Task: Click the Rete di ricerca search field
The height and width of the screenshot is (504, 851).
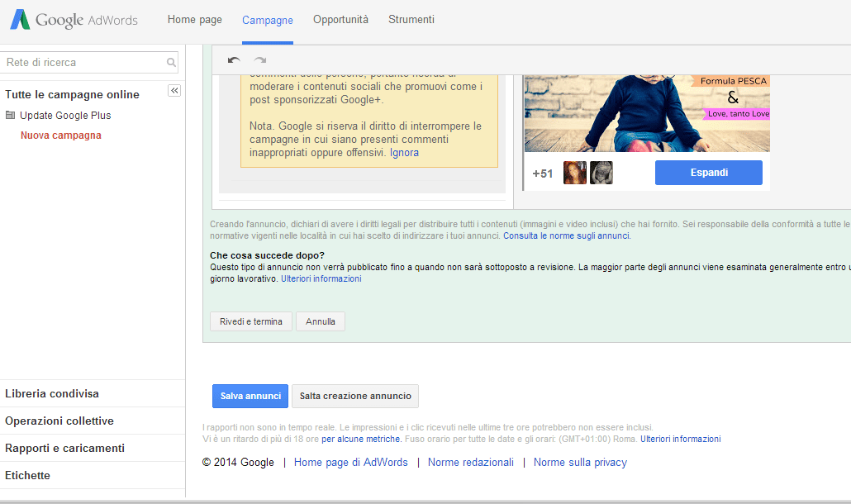Action: (x=83, y=62)
